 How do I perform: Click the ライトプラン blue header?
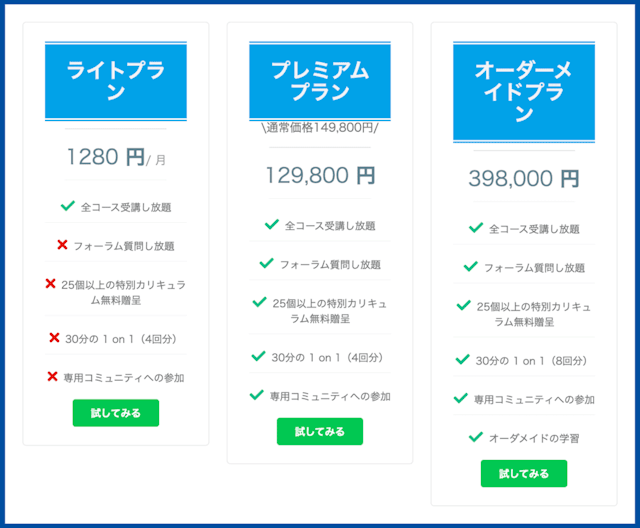(116, 81)
